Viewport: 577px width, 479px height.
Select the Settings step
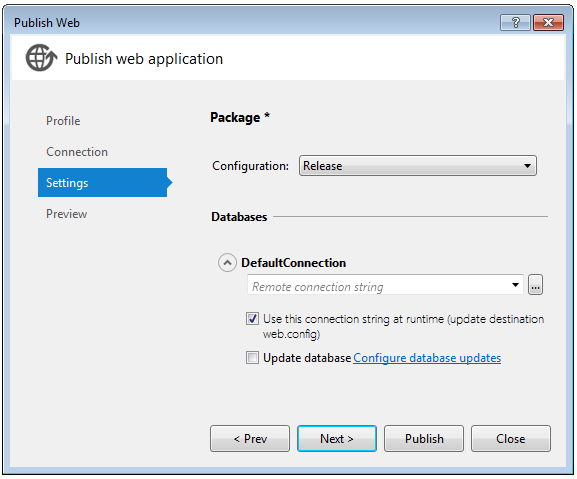point(102,182)
